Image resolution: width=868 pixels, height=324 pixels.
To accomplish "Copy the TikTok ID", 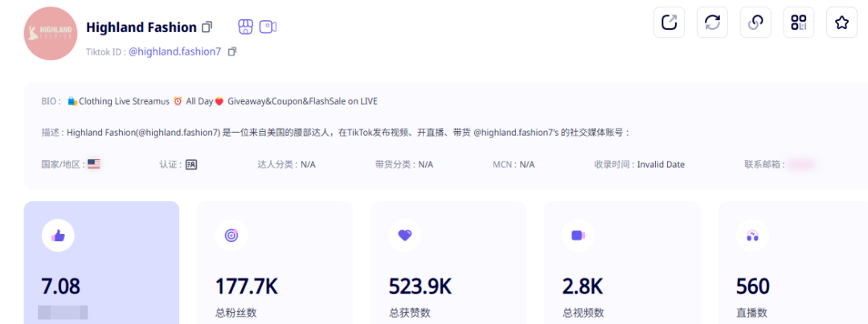I will [232, 51].
